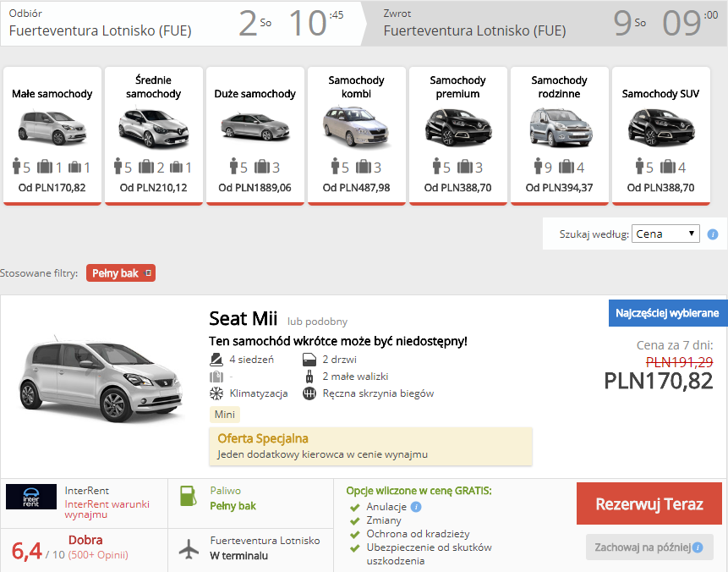This screenshot has height=572, width=728.
Task: Click the Rezerwuj Teraz button
Action: tap(649, 503)
